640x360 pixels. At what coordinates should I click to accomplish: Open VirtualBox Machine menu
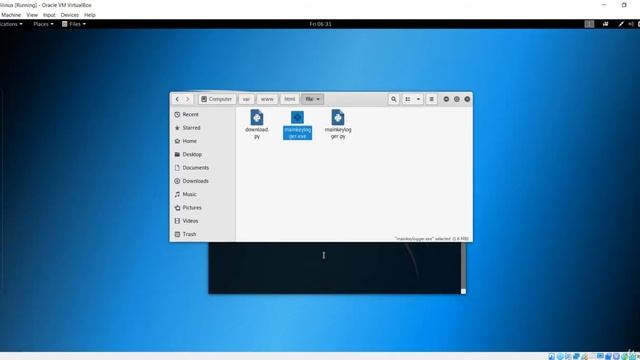pyautogui.click(x=11, y=15)
